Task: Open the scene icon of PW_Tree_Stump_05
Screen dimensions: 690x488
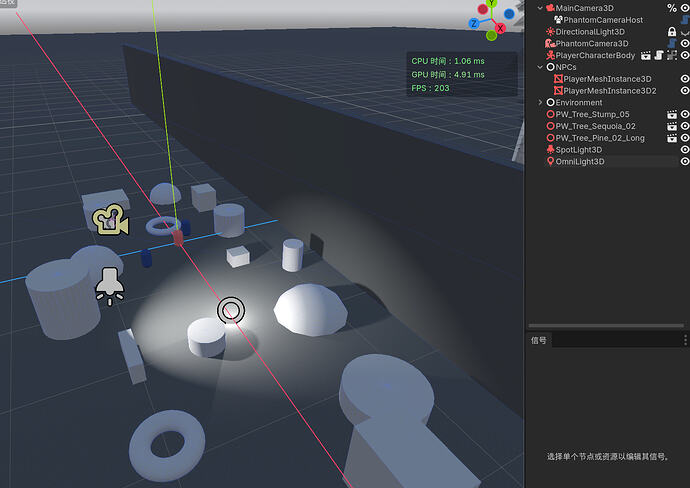Action: click(671, 115)
